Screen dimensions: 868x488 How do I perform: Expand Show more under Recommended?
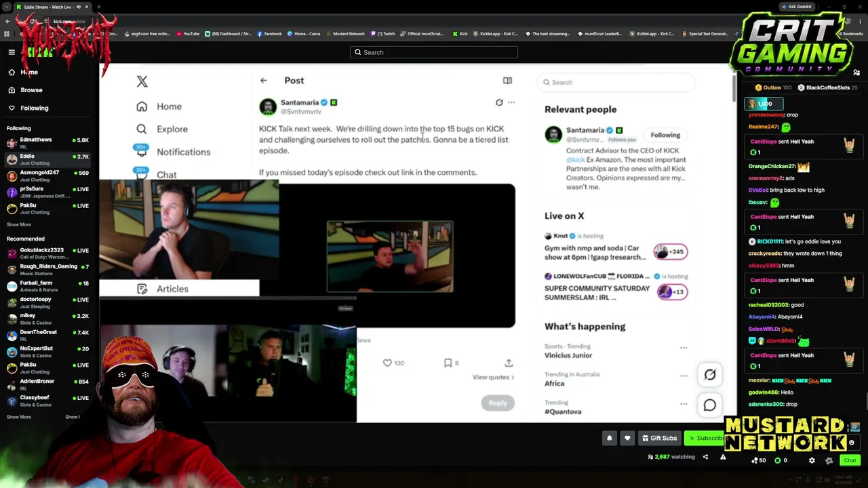click(19, 417)
